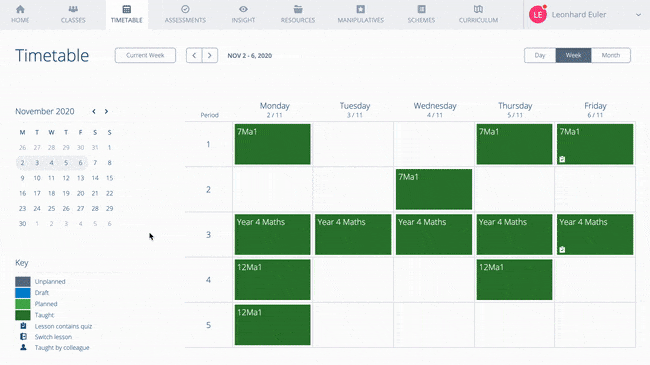Click quiz icon on Friday 7Ma1 lesson
Screen dimensions: 650x365
click(x=562, y=159)
